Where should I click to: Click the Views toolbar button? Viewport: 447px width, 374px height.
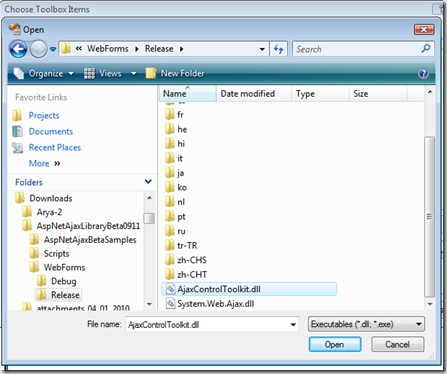(x=103, y=73)
